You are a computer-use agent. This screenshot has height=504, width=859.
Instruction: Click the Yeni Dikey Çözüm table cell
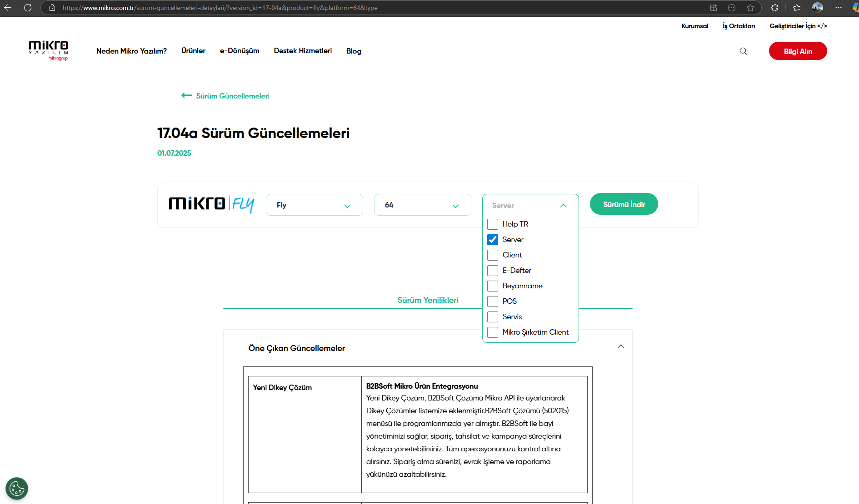(305, 435)
